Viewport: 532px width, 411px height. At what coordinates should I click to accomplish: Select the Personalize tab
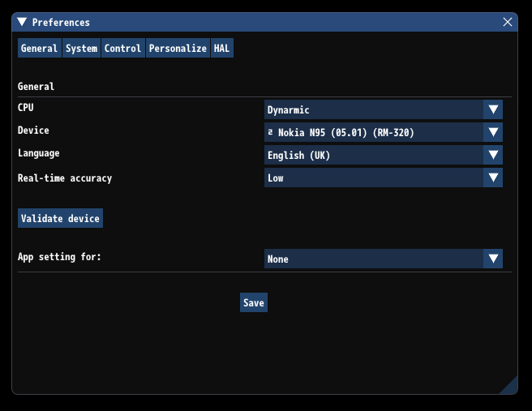(178, 48)
